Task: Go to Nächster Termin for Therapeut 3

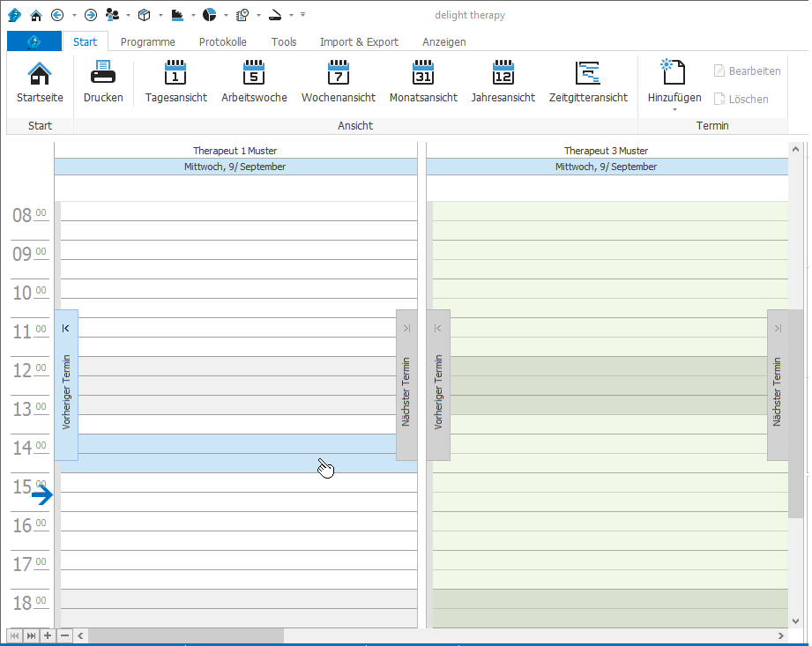Action: pos(777,385)
